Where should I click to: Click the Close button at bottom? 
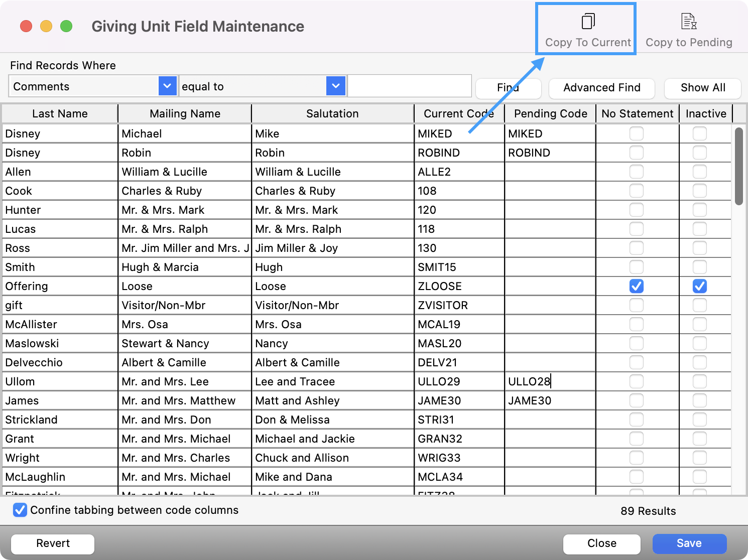pyautogui.click(x=601, y=543)
